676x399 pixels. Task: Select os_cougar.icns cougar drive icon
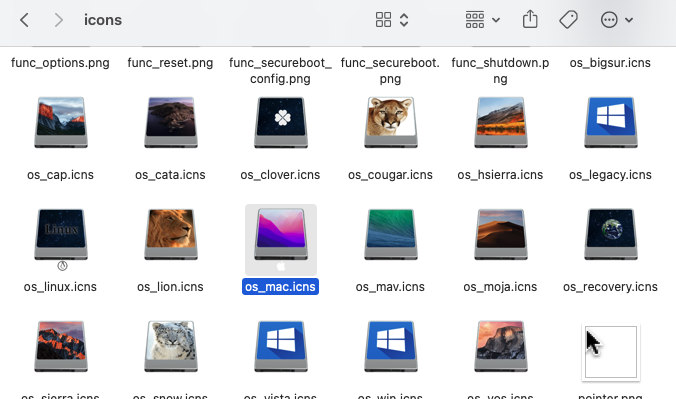click(391, 123)
